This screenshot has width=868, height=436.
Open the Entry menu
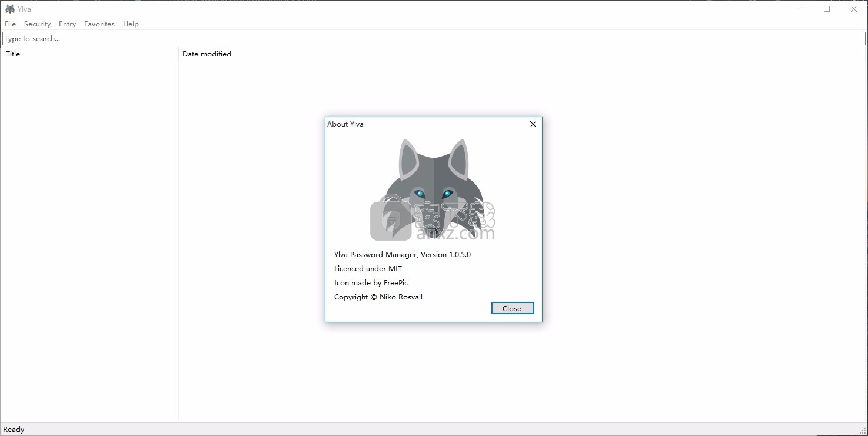[67, 24]
